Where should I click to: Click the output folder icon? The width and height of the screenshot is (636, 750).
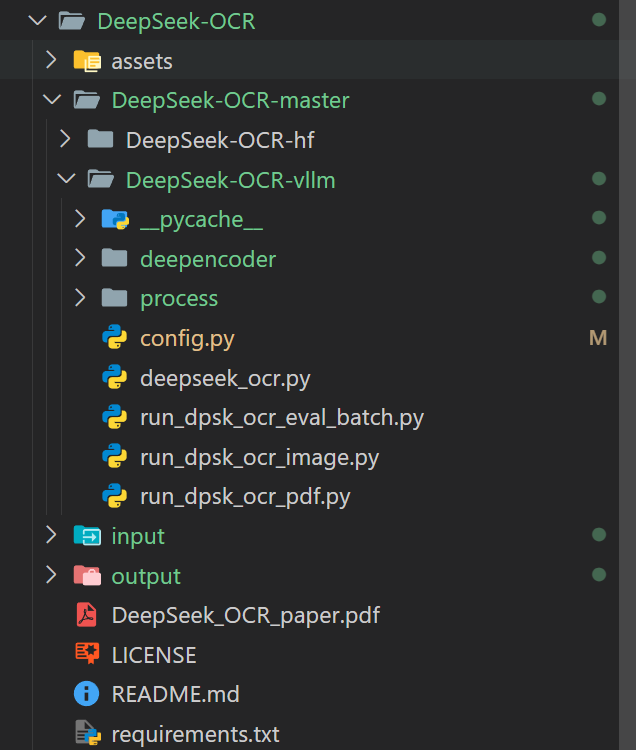(87, 576)
